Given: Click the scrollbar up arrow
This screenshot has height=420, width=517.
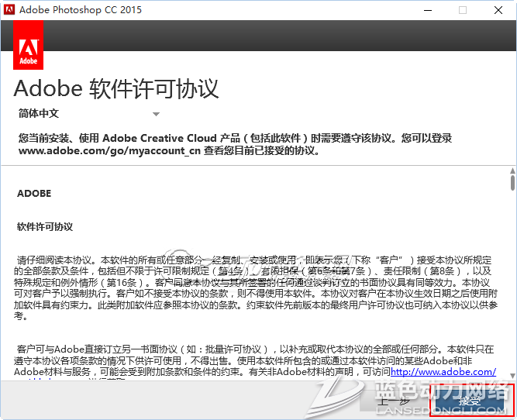Looking at the screenshot, I should coord(512,170).
